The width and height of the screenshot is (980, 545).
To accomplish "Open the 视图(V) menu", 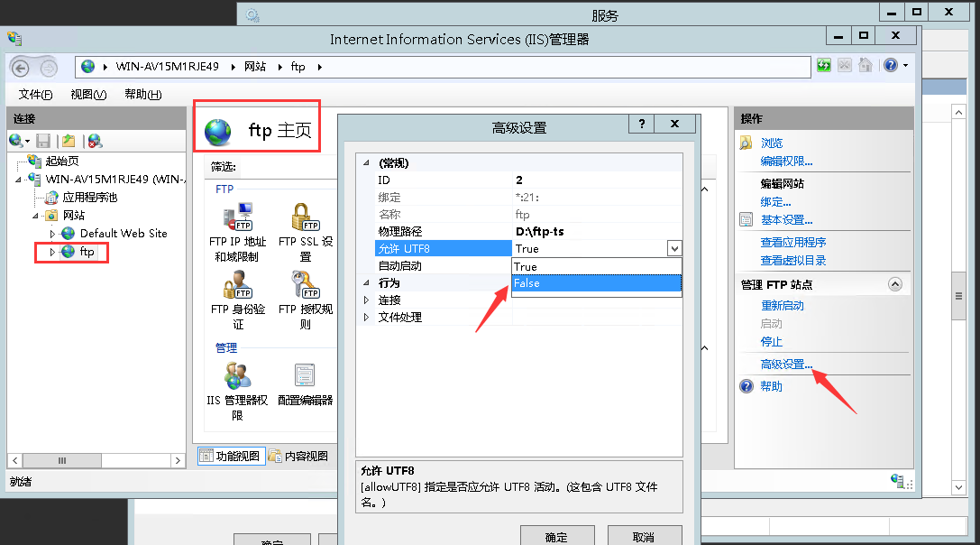I will [88, 95].
